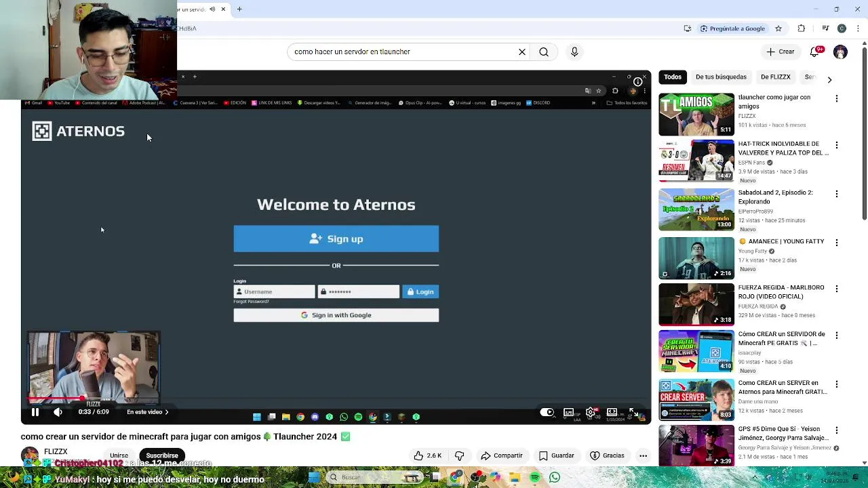Open Chrome media controls icon

(x=825, y=28)
